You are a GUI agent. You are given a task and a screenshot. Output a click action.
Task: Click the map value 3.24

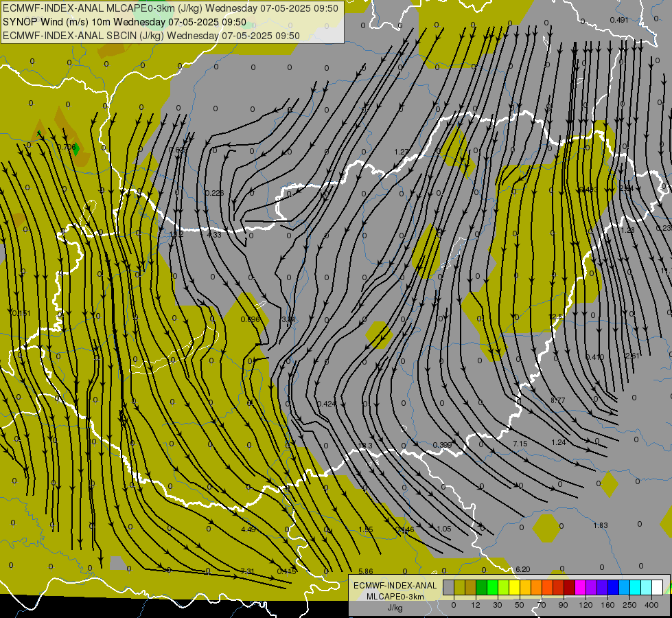288,319
